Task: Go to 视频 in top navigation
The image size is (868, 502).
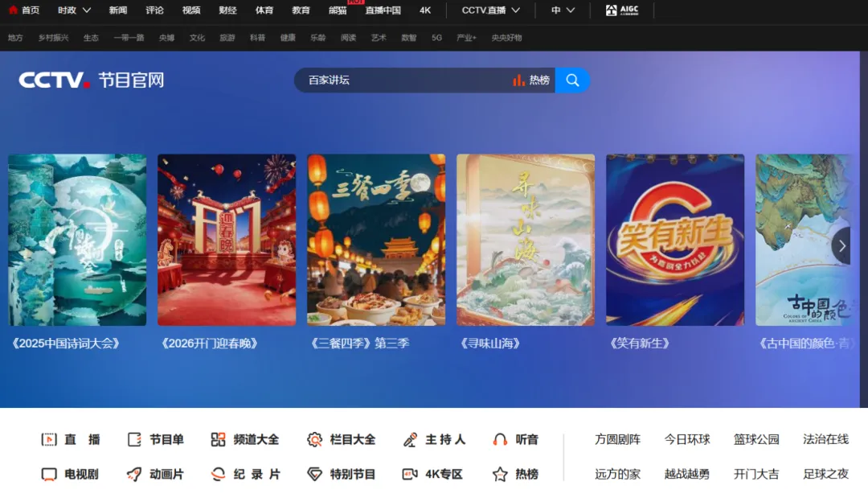Action: (191, 10)
